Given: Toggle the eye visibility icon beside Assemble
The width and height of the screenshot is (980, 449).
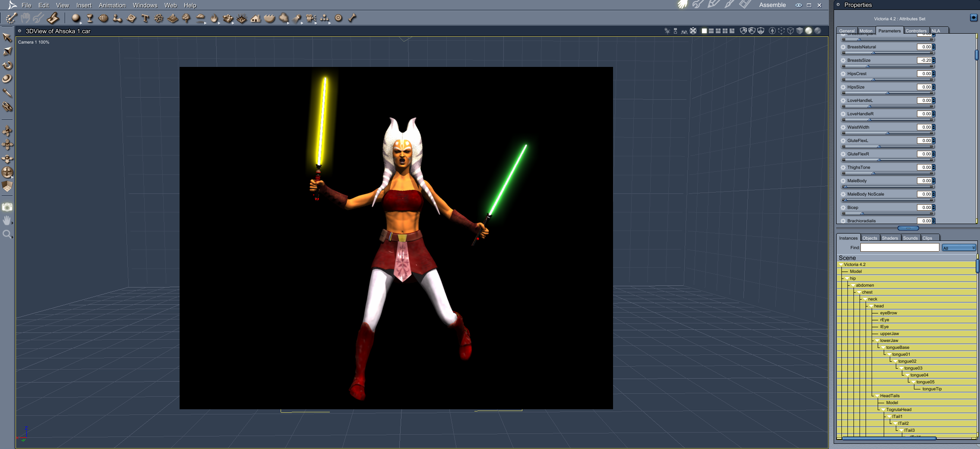Looking at the screenshot, I should 799,5.
